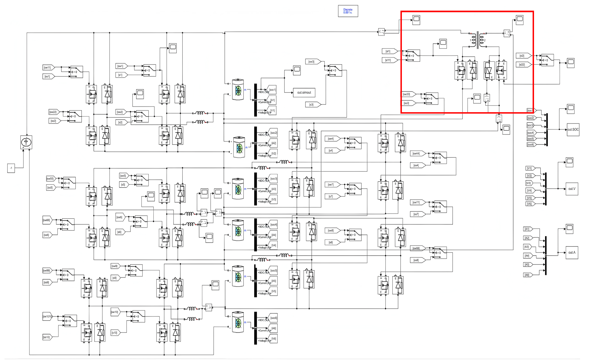Click the [sl22] signal tag

522,65
